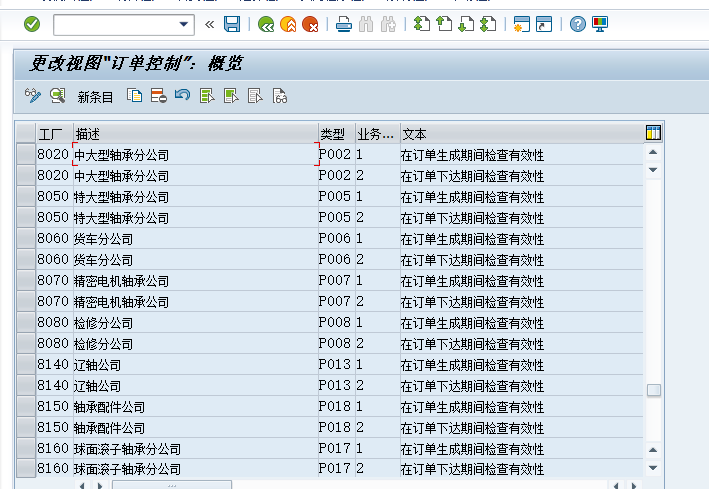The image size is (709, 489).
Task: Open Customize Local Layout monitor icon
Action: (600, 24)
